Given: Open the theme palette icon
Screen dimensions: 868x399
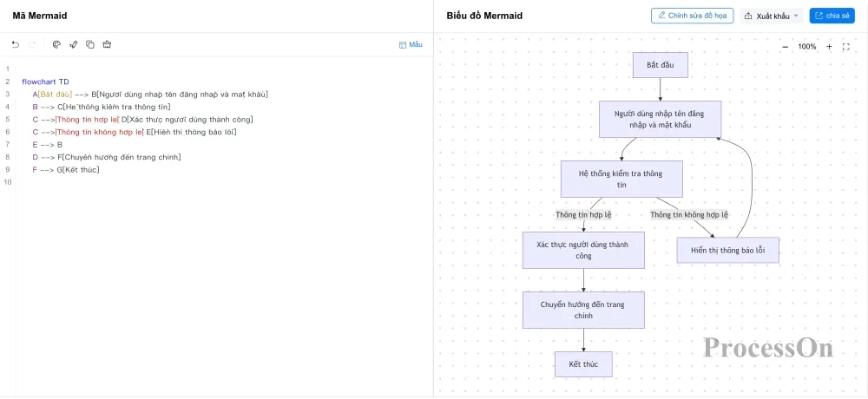Looking at the screenshot, I should (x=56, y=45).
